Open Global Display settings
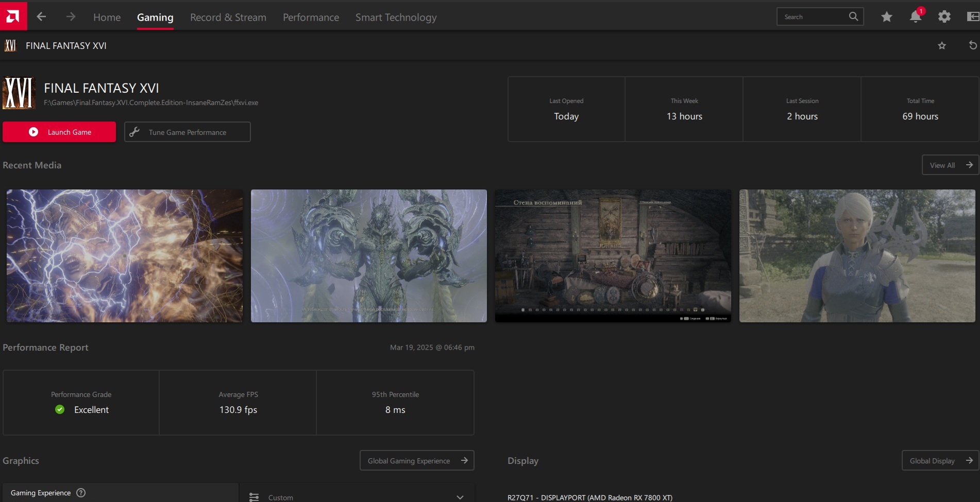This screenshot has width=980, height=502. tap(940, 460)
